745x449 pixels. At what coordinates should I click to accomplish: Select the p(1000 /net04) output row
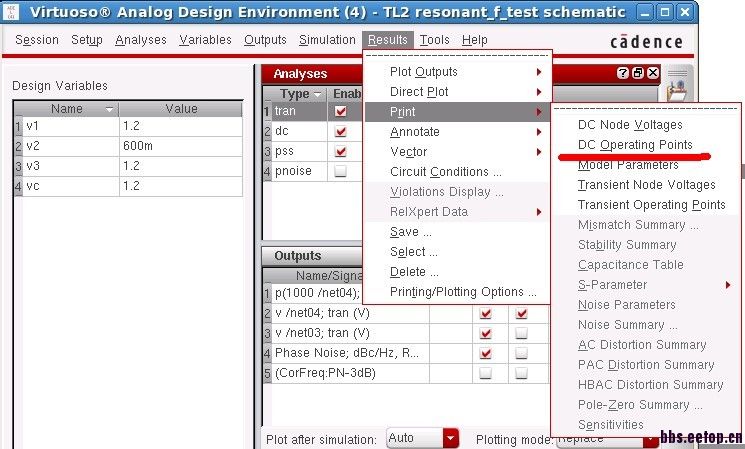(316, 293)
